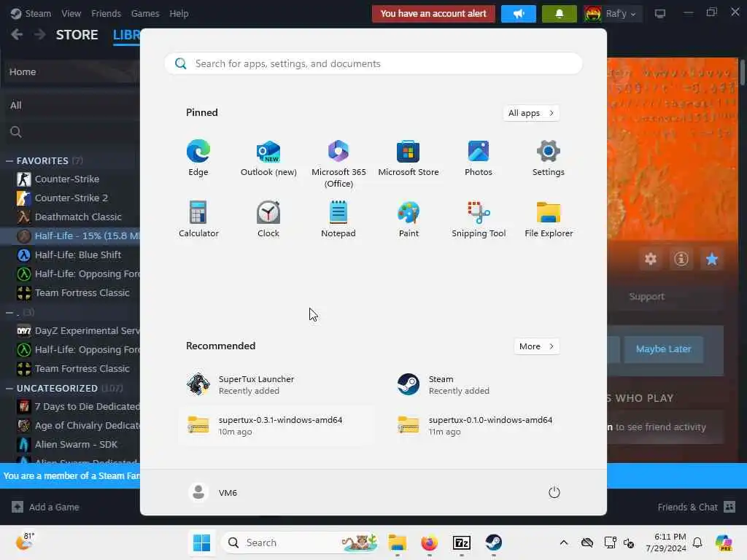
Task: Focus the Start menu search field
Action: pyautogui.click(x=373, y=64)
